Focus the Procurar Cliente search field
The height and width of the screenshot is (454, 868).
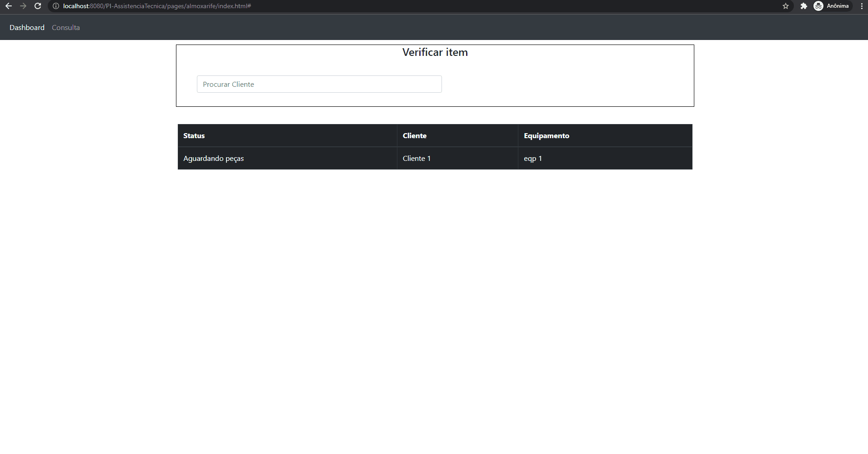[319, 84]
